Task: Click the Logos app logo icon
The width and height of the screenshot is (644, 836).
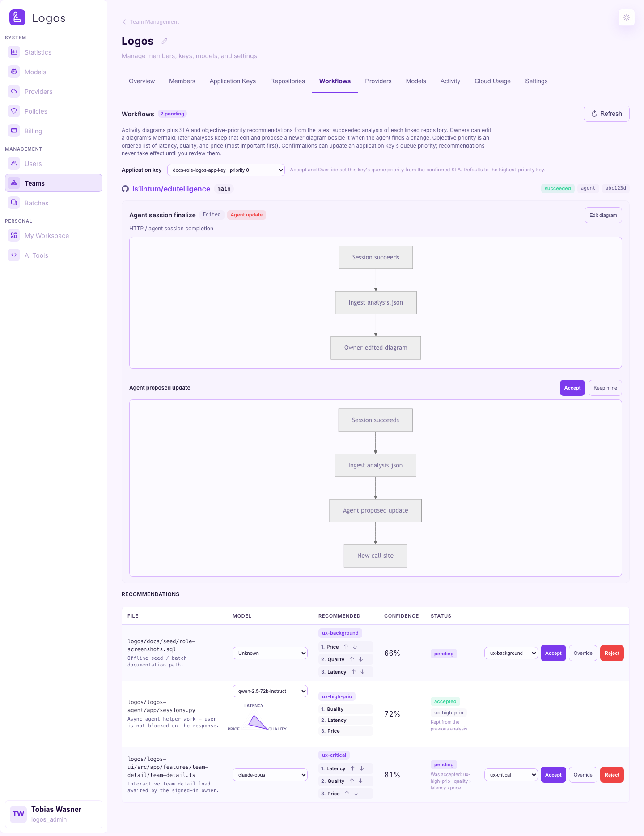Action: (x=17, y=17)
